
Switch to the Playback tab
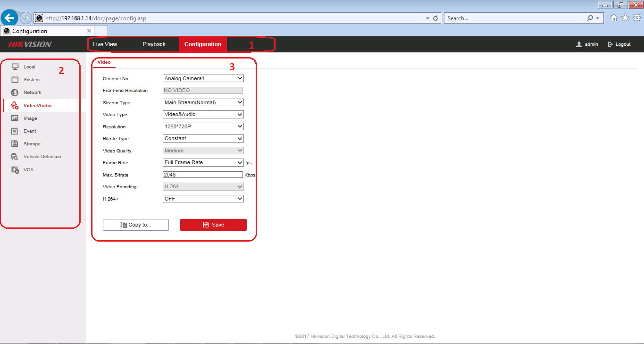pos(154,44)
